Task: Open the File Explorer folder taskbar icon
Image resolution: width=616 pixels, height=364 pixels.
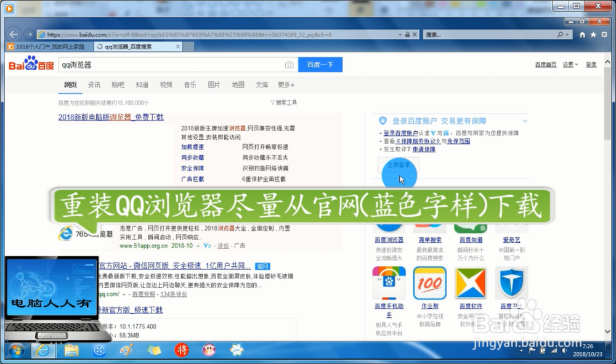Action: coord(71,350)
